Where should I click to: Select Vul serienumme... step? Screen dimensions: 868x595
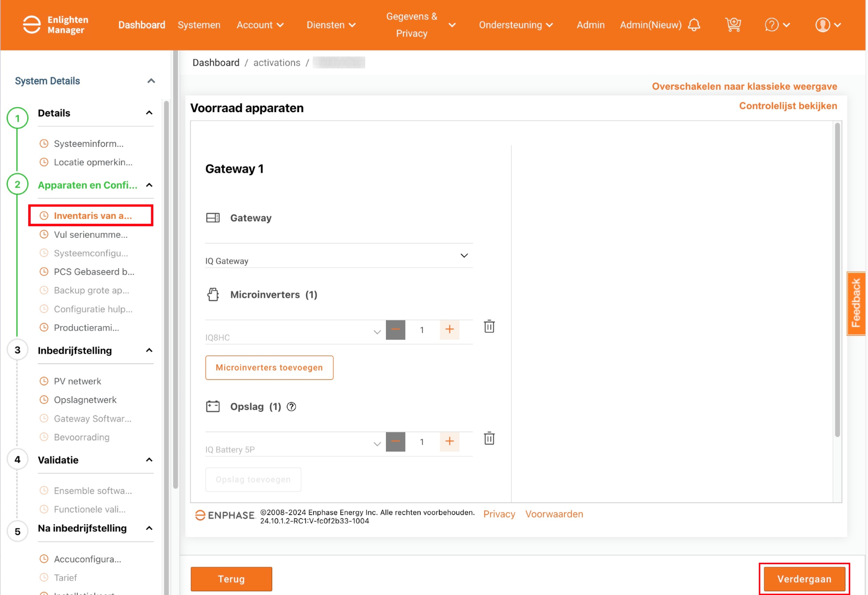coord(91,234)
